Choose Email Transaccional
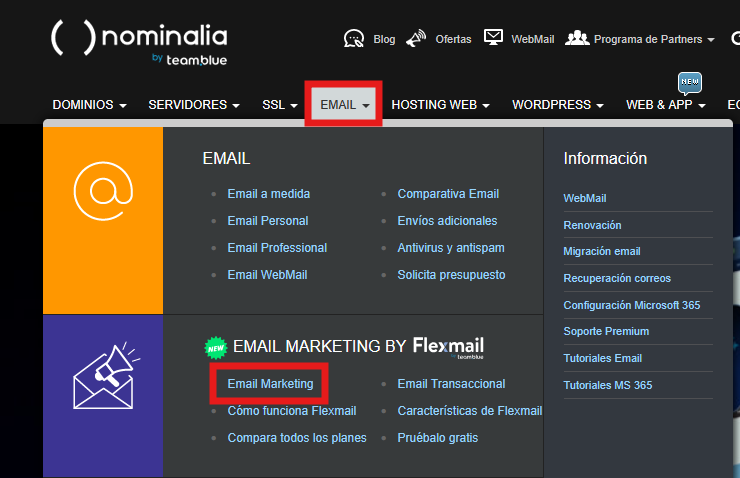Viewport: 740px width, 478px height. point(451,384)
